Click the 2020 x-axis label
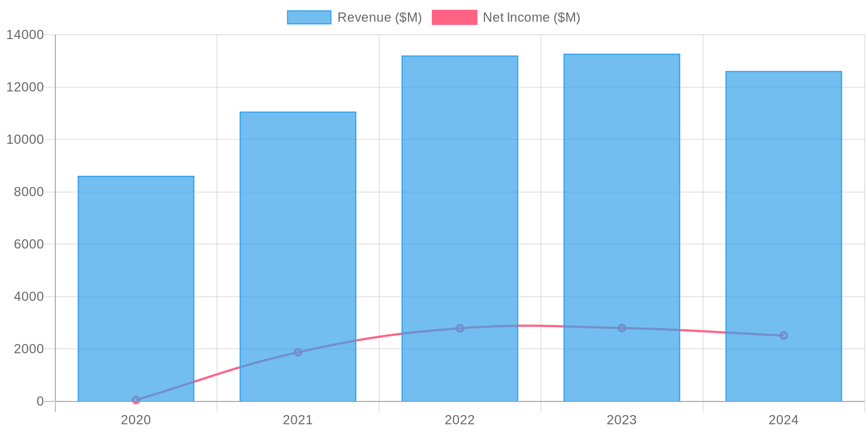The width and height of the screenshot is (868, 434). pyautogui.click(x=136, y=420)
